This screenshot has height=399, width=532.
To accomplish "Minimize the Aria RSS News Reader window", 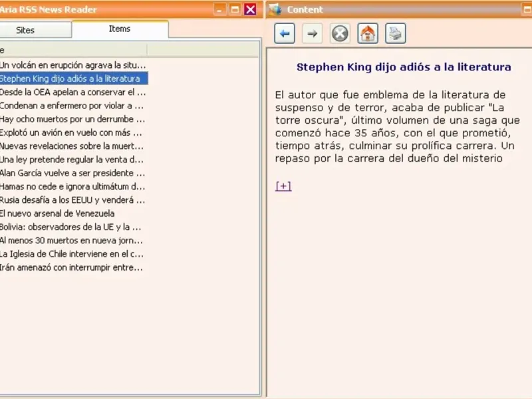I will pos(219,9).
